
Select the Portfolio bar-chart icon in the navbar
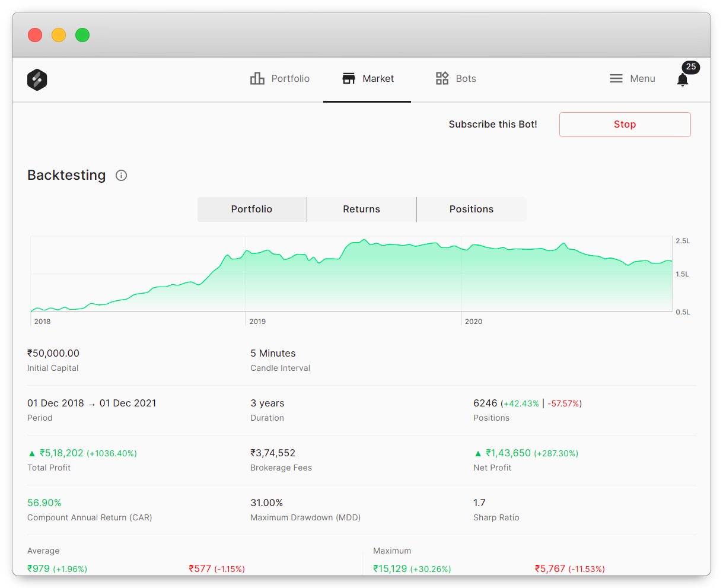pyautogui.click(x=257, y=78)
